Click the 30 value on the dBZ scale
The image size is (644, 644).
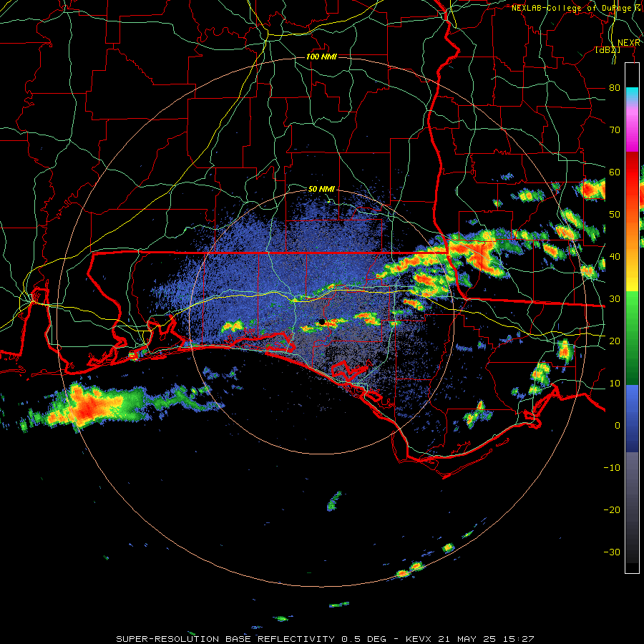point(615,299)
